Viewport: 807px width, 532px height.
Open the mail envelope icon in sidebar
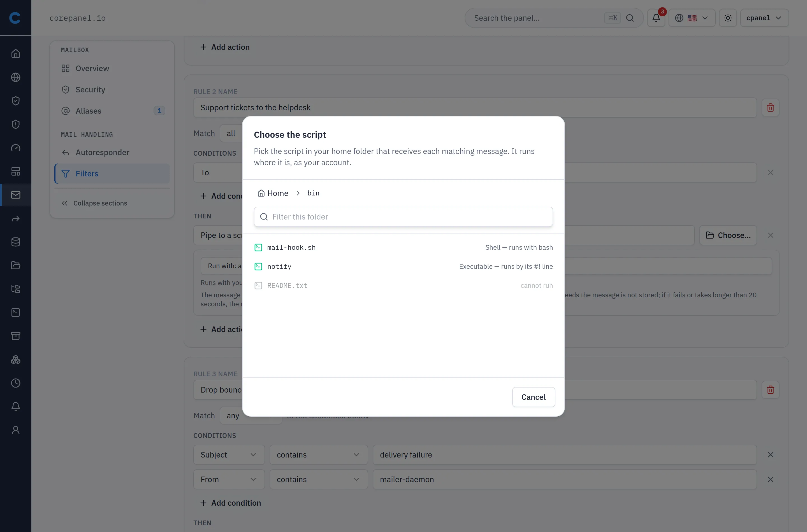16,195
